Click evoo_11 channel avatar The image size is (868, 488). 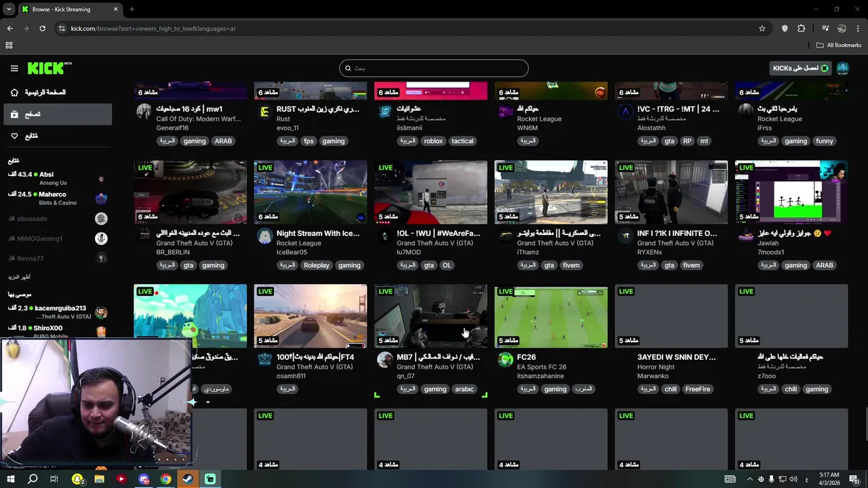[264, 112]
